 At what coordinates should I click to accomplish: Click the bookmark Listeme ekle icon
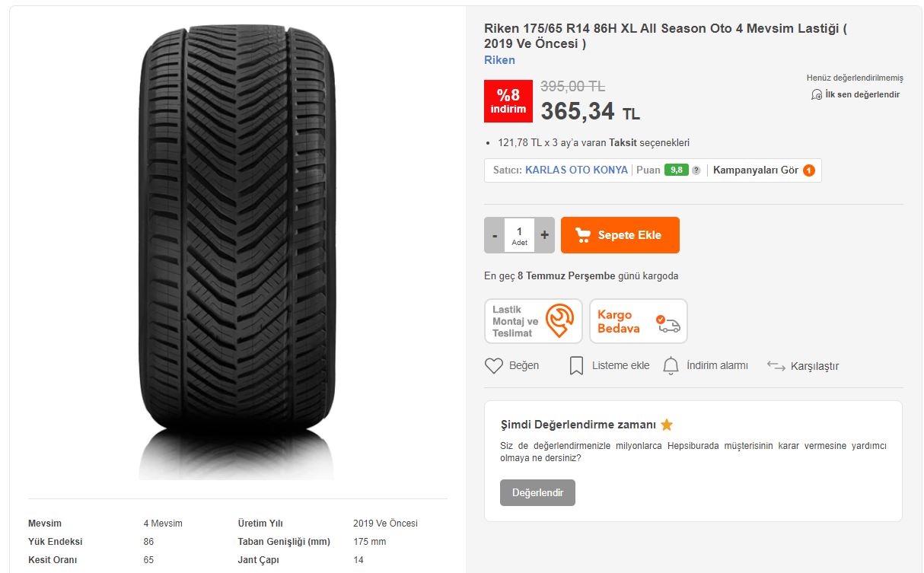pyautogui.click(x=577, y=366)
